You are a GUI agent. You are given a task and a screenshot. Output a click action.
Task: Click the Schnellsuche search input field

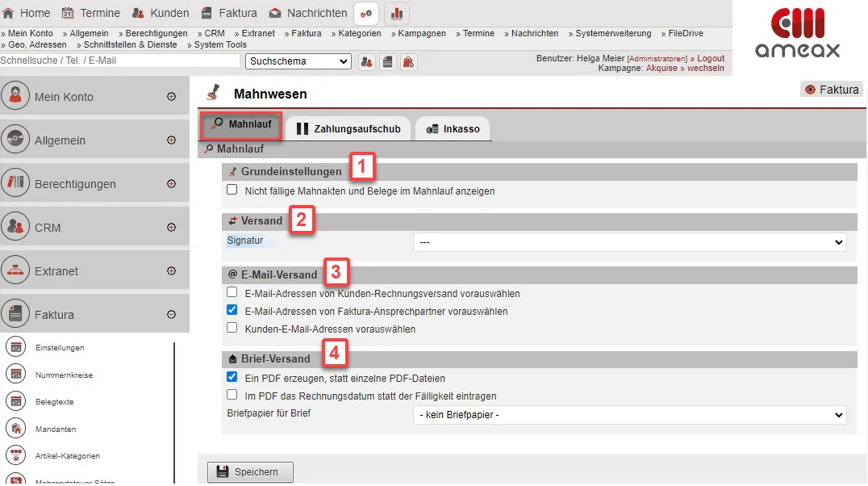(119, 61)
